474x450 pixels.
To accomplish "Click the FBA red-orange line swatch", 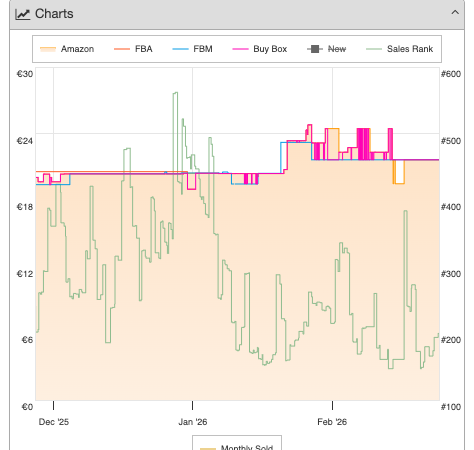I will [x=122, y=49].
